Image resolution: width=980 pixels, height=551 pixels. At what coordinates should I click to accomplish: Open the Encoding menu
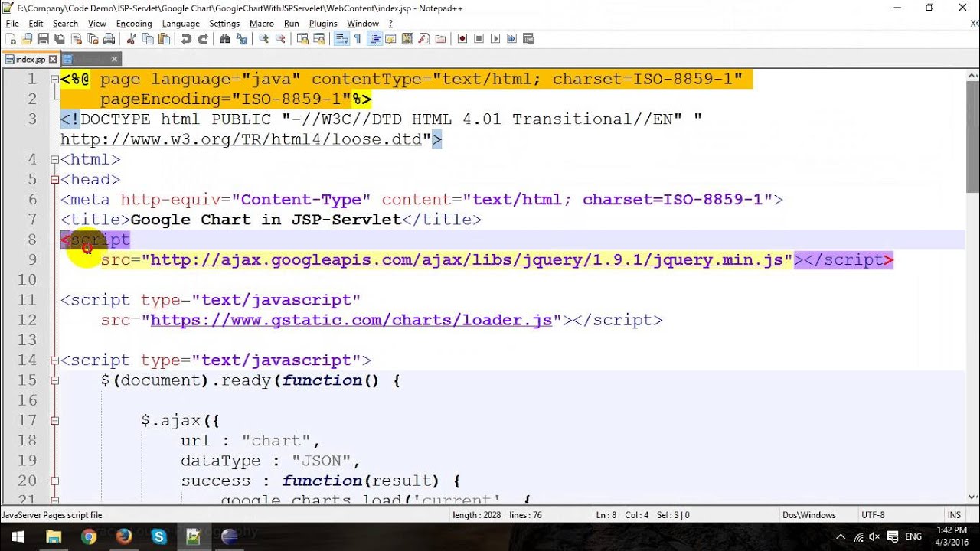(134, 24)
